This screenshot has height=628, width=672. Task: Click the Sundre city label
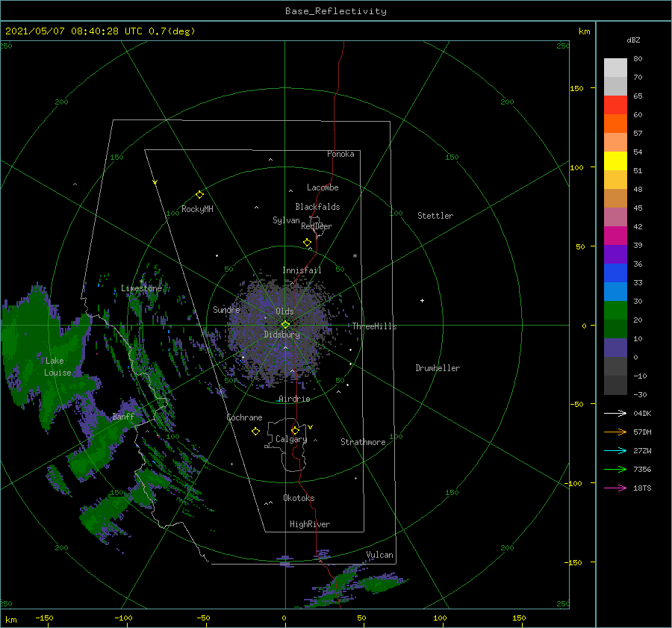click(x=226, y=309)
